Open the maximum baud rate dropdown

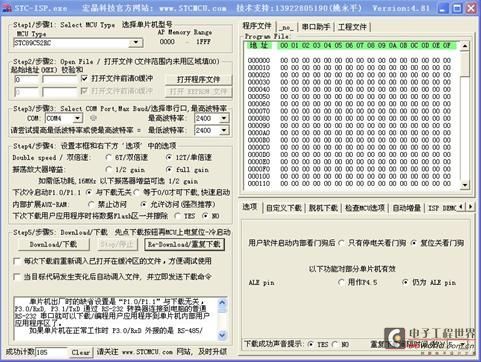pos(224,118)
